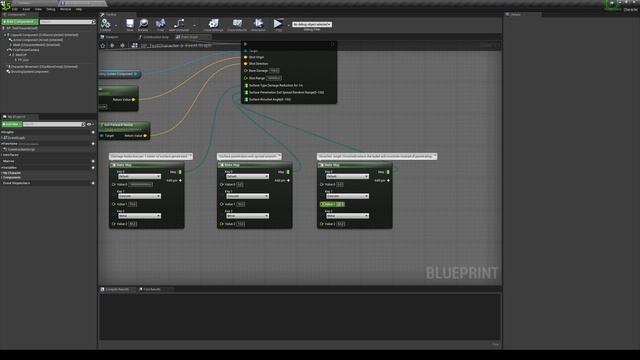Open the Find Results tab
Screen dimensions: 640x360
[x=150, y=289]
